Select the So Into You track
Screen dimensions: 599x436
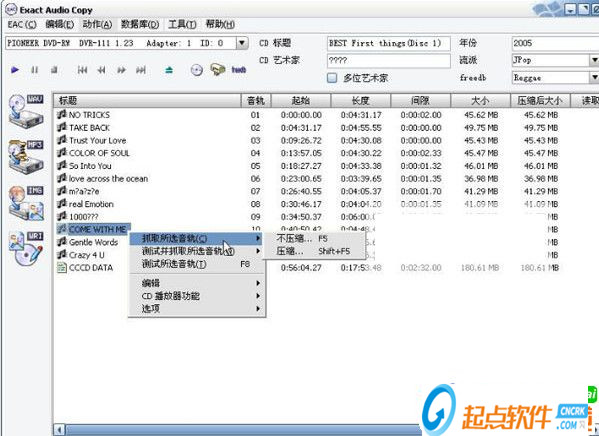click(90, 166)
